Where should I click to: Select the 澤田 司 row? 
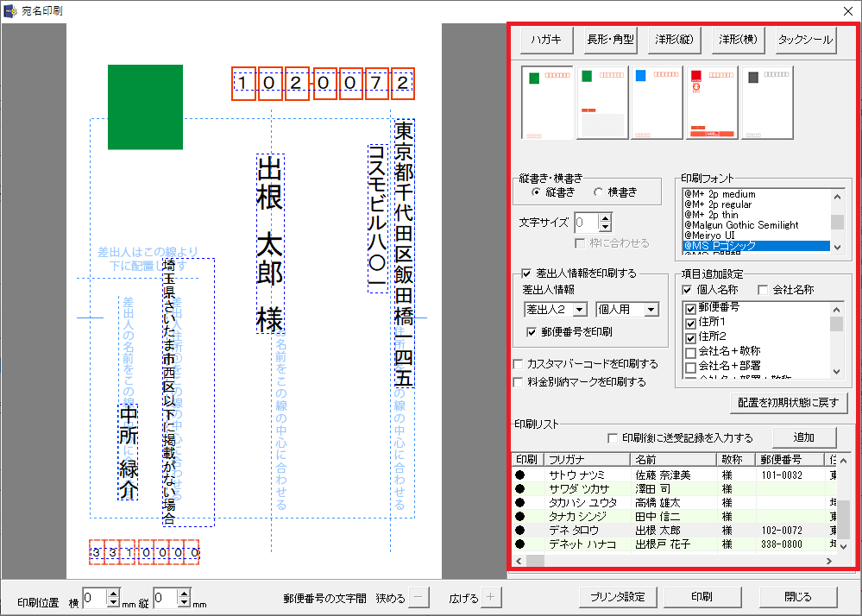tap(674, 488)
